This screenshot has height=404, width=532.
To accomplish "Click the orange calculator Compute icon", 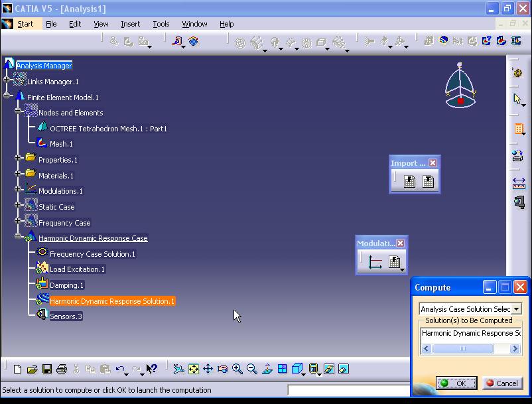I will [519, 129].
